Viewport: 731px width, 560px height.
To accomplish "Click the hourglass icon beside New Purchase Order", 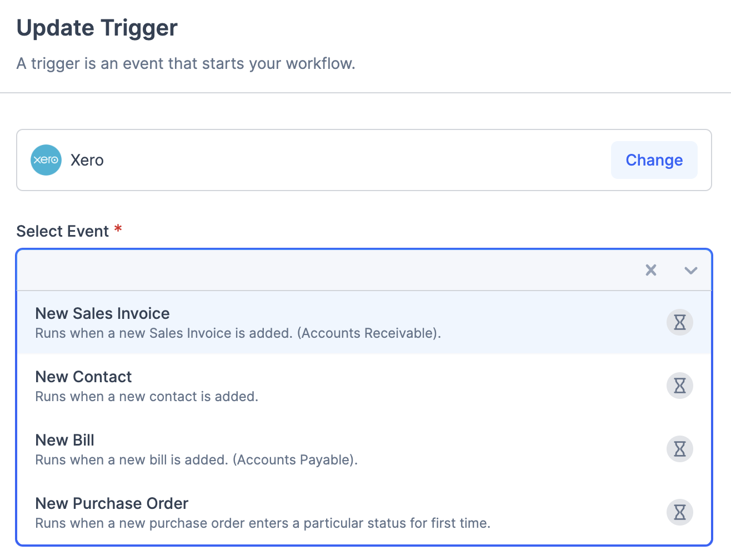I will point(679,512).
